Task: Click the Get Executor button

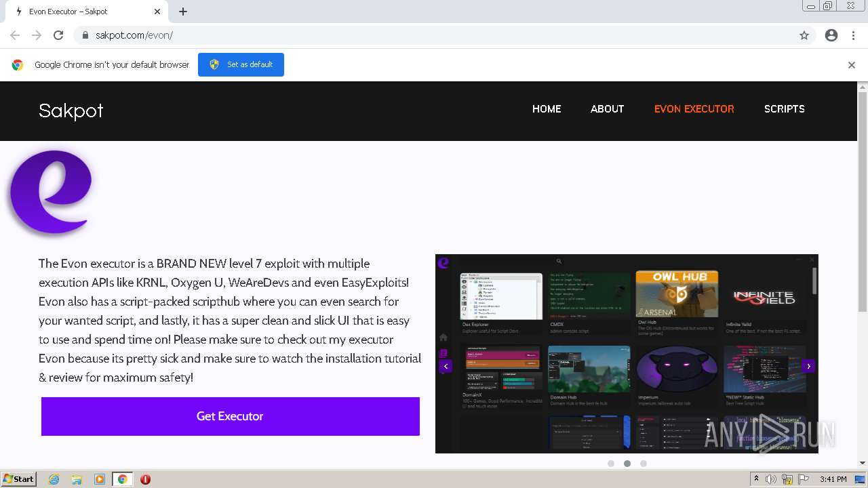Action: (231, 416)
